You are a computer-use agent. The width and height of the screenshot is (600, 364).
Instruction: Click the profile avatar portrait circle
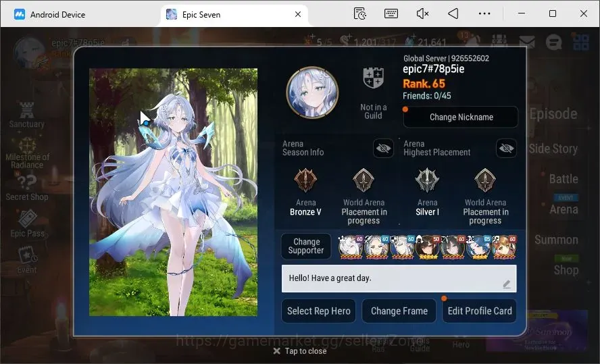tap(312, 92)
